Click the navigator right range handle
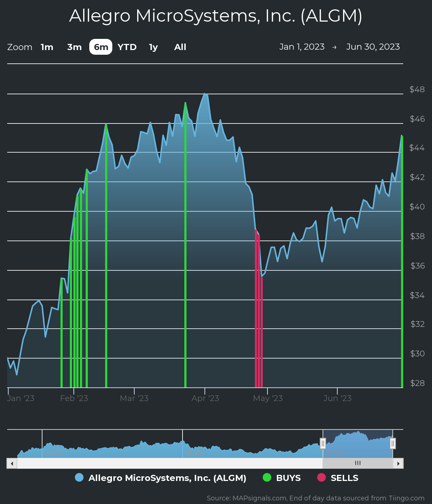432x504 pixels. 393,444
